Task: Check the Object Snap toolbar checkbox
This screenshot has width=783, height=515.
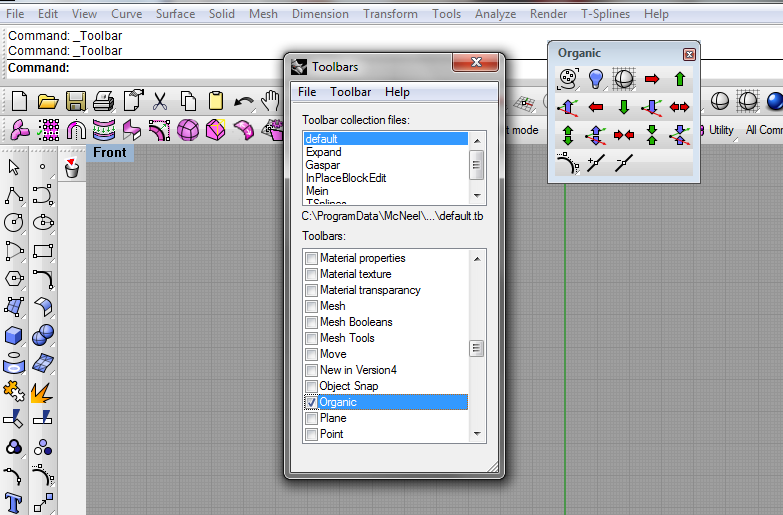Action: point(312,386)
